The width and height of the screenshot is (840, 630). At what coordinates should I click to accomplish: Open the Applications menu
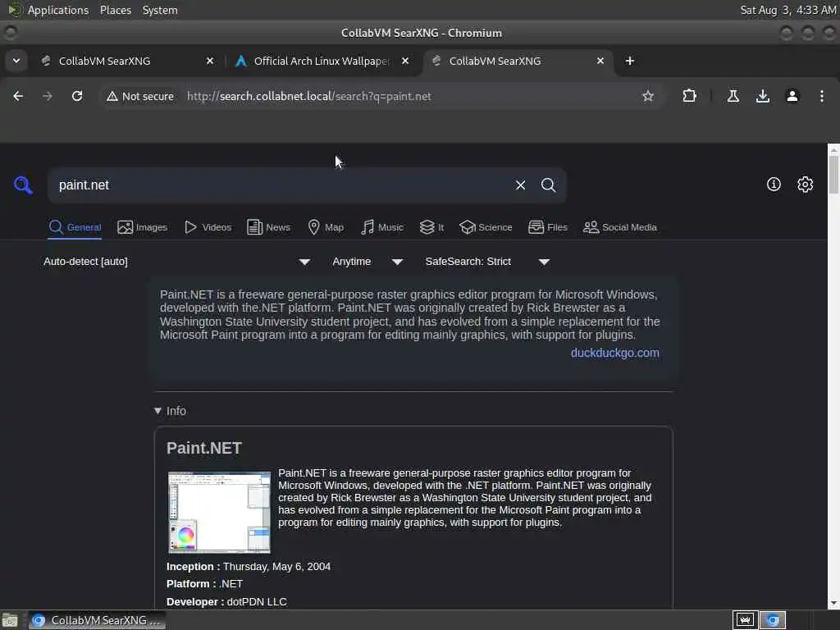point(58,10)
